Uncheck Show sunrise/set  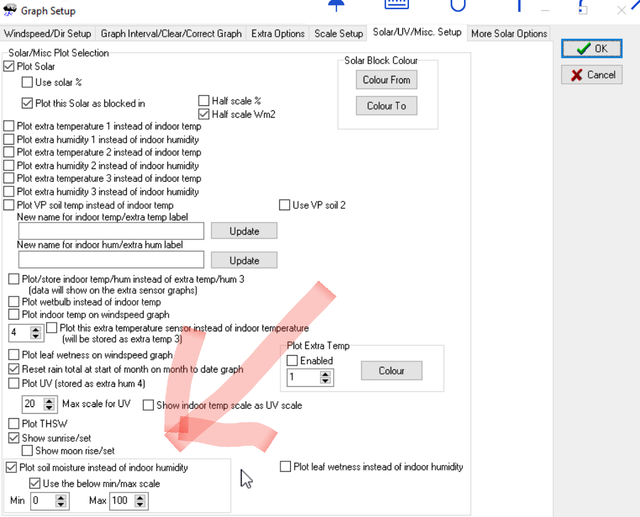(x=13, y=438)
